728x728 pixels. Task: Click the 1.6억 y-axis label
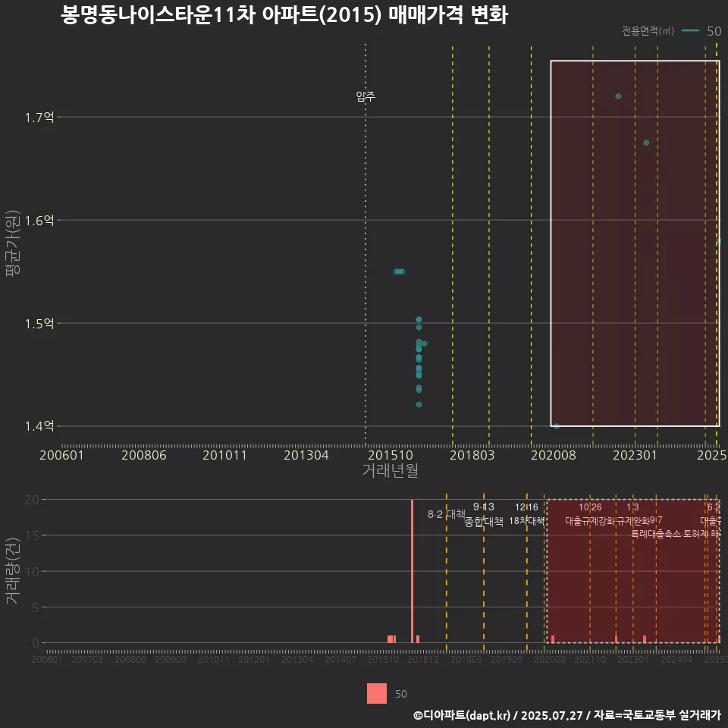point(39,220)
